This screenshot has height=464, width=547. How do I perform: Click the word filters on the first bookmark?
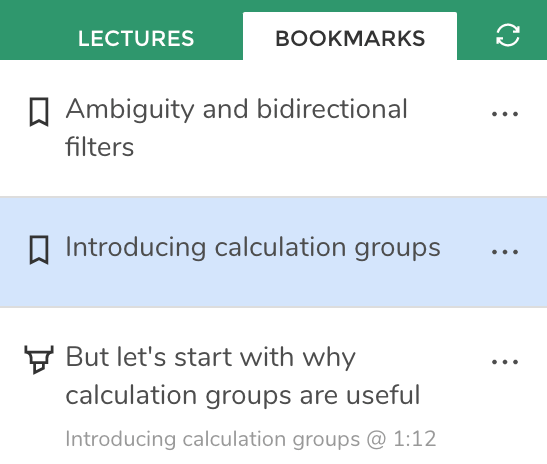pyautogui.click(x=100, y=147)
